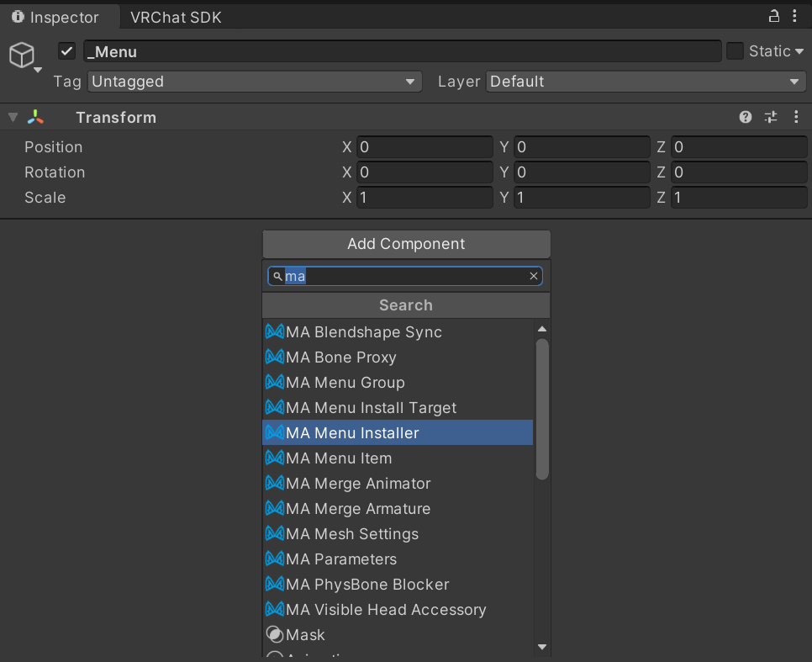
Task: Click the Position Z field
Action: click(x=739, y=147)
